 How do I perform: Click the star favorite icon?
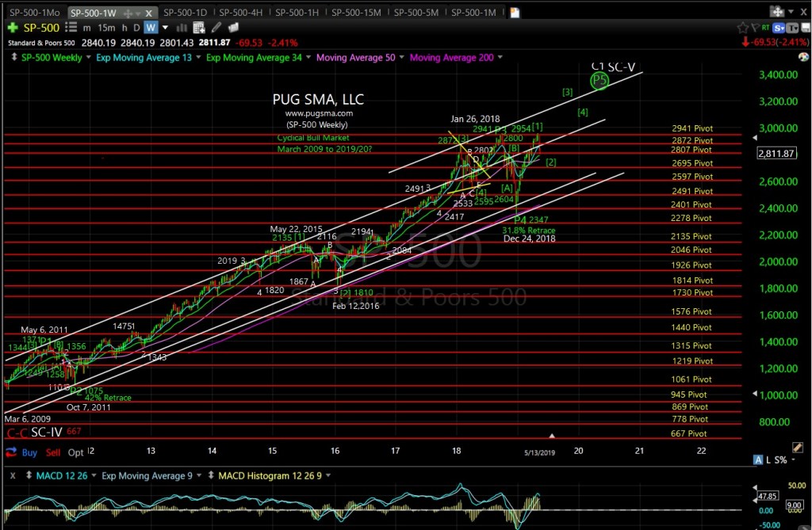coord(742,28)
